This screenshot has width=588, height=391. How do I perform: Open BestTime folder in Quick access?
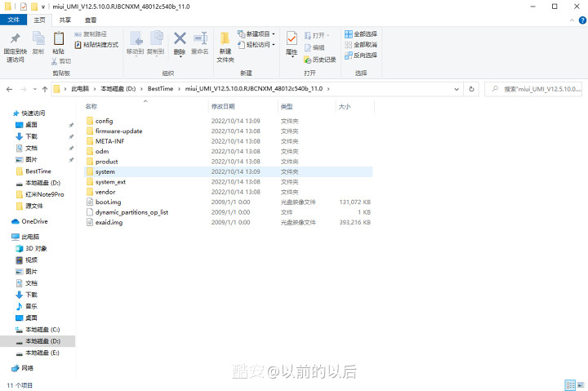coord(38,171)
